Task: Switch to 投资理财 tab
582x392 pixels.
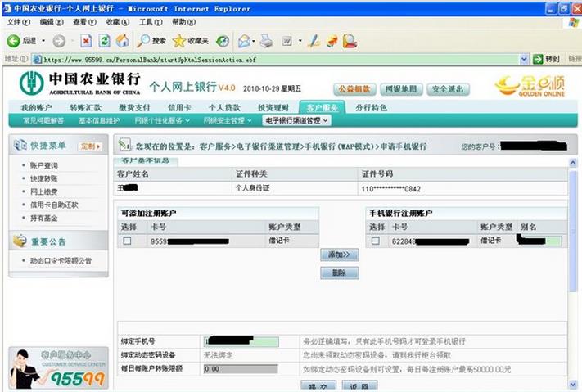Action: pyautogui.click(x=273, y=108)
